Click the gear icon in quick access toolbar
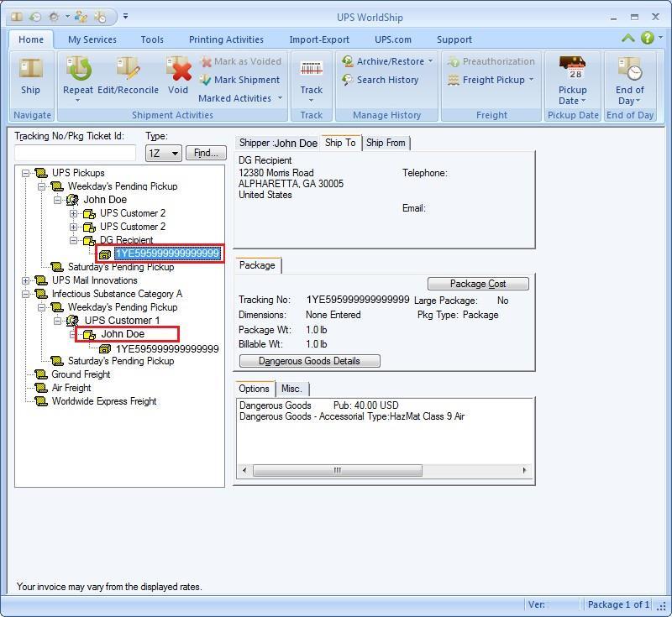The height and width of the screenshot is (617, 672). tap(54, 17)
